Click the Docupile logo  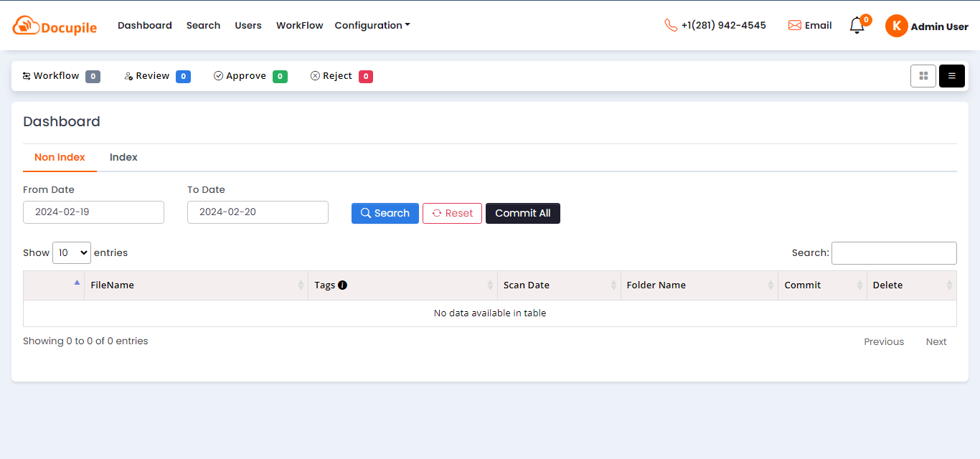pyautogui.click(x=55, y=26)
